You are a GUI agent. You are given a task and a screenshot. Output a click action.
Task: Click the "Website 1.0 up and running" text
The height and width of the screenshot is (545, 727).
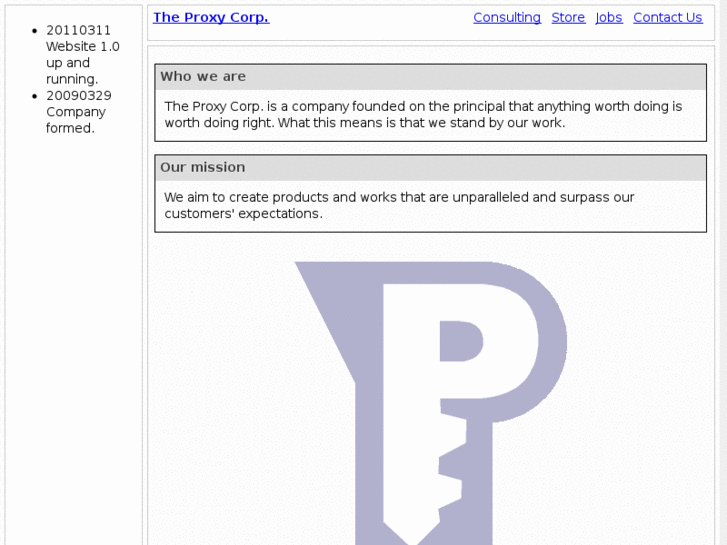coord(82,62)
